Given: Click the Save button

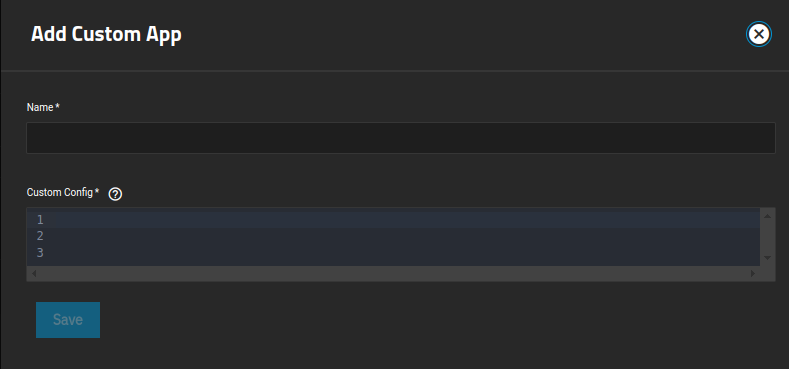Looking at the screenshot, I should (68, 320).
